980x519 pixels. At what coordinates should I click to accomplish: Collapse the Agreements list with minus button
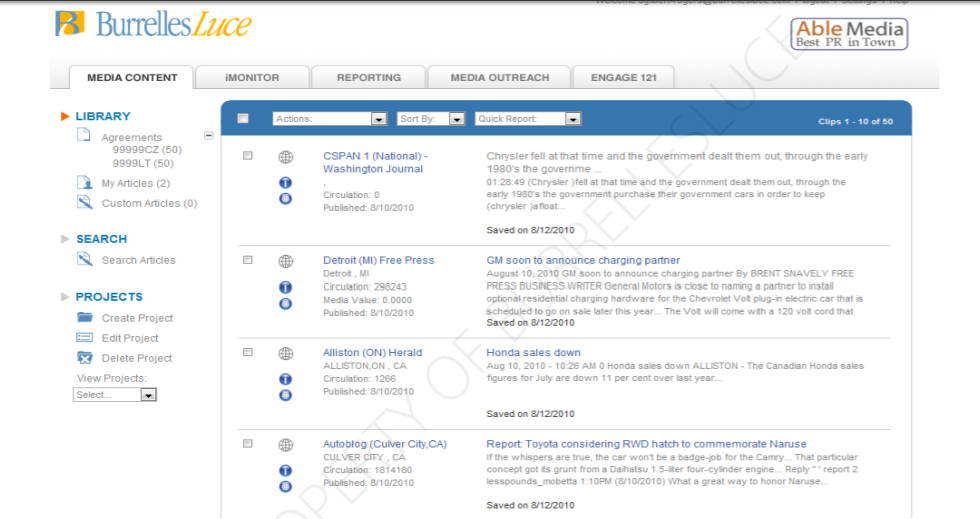pos(209,135)
